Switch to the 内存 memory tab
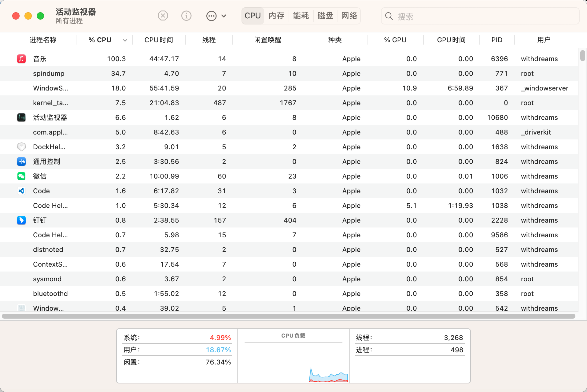The image size is (587, 392). tap(276, 16)
